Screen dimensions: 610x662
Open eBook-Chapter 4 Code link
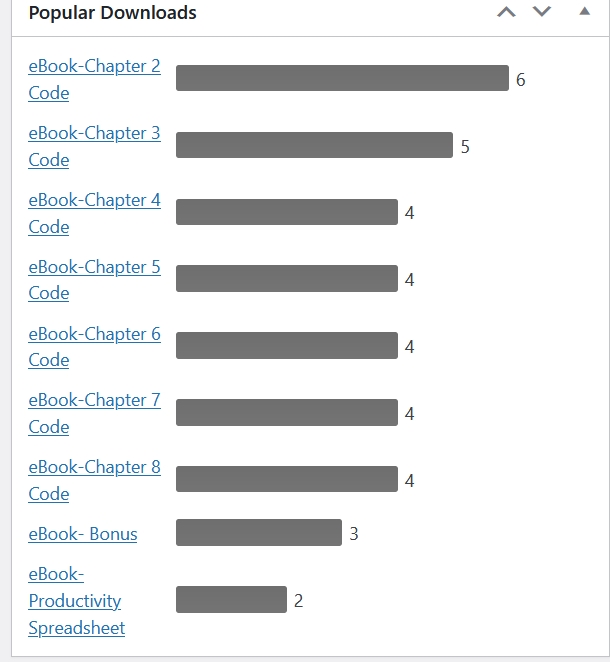pyautogui.click(x=94, y=200)
